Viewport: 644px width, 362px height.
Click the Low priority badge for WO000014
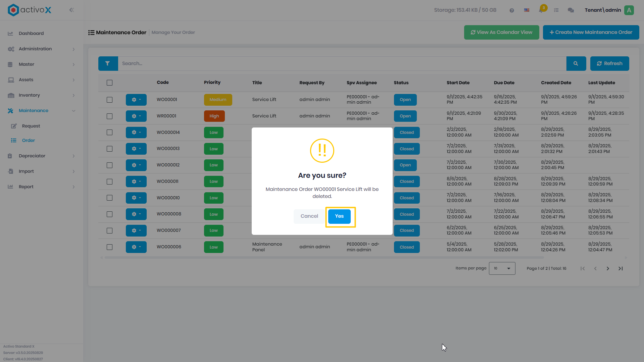click(213, 133)
